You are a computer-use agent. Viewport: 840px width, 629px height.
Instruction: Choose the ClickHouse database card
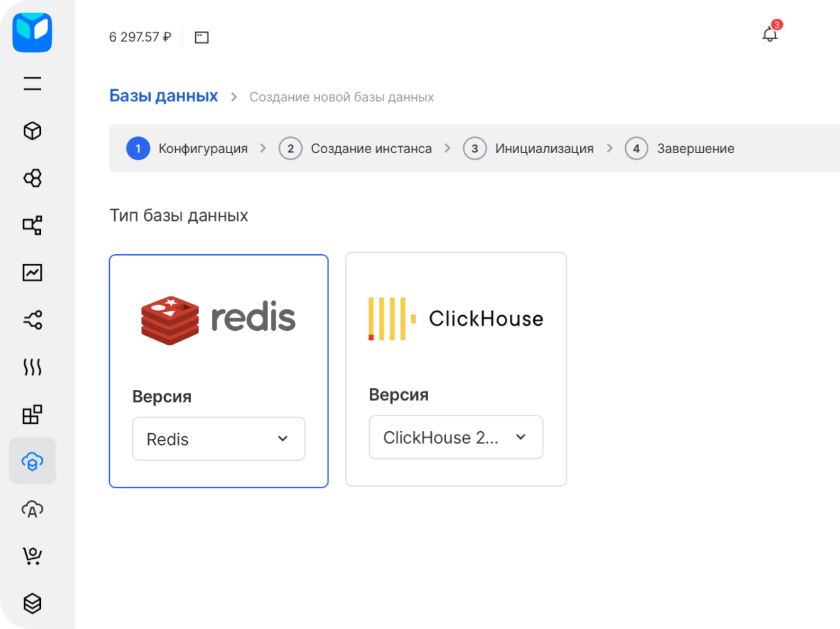point(456,369)
